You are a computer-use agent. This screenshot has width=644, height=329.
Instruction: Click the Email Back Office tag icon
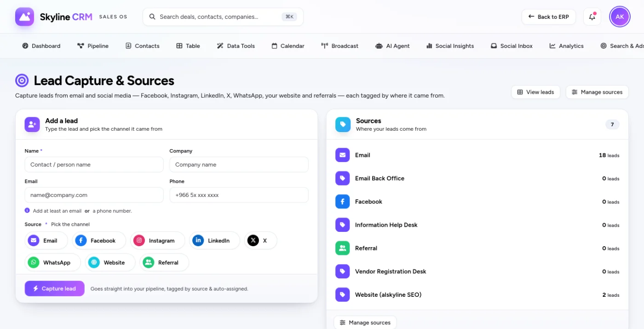[x=343, y=178]
